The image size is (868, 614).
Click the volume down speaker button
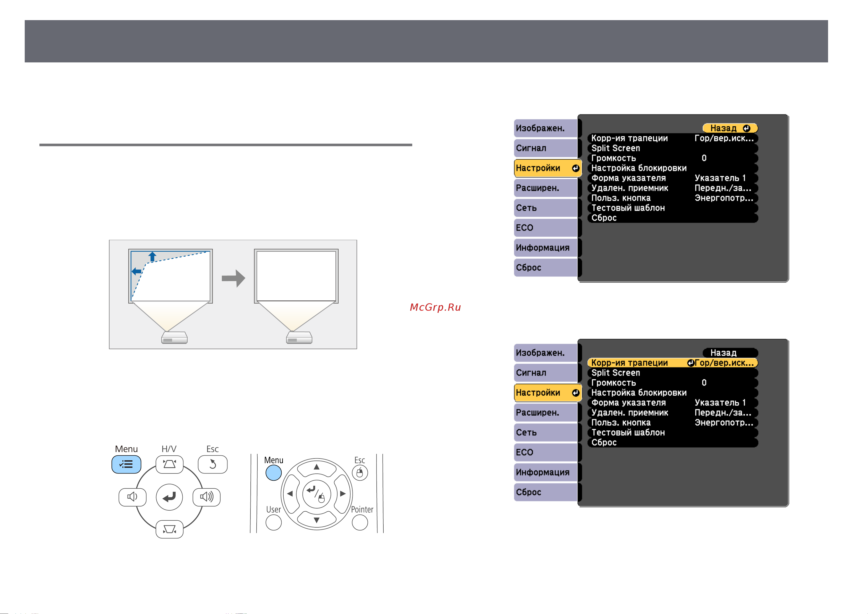[x=132, y=497]
